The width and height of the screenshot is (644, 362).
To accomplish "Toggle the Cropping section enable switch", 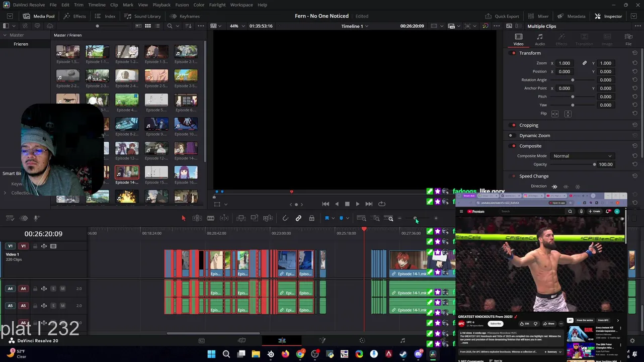I will click(513, 125).
